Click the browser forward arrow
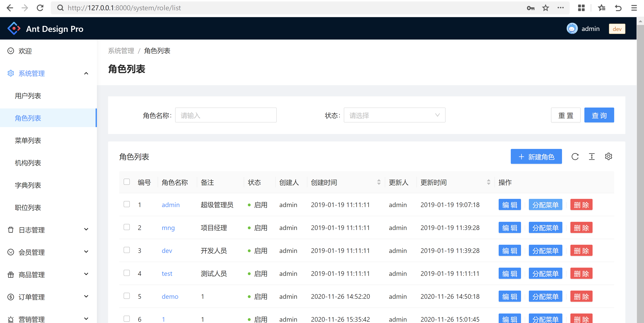 pos(25,8)
